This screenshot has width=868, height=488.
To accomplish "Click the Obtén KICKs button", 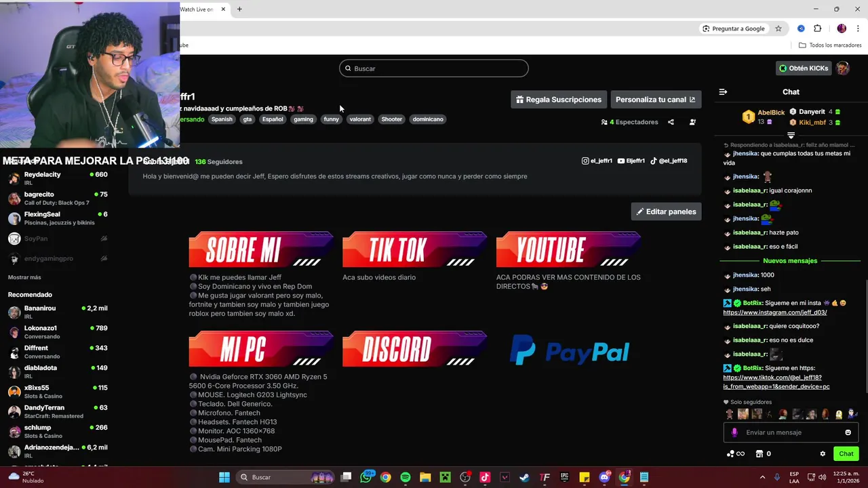I will (x=804, y=68).
